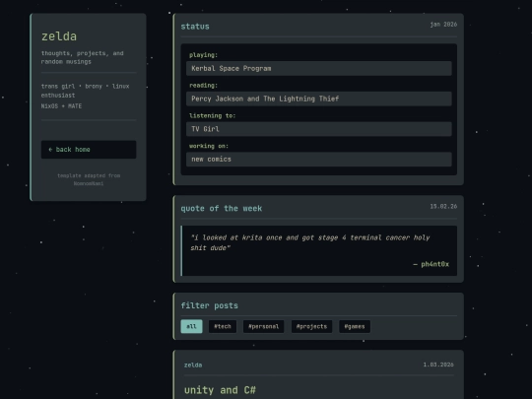
Task: Click the ph4nt0x quote attribution
Action: pos(431,264)
